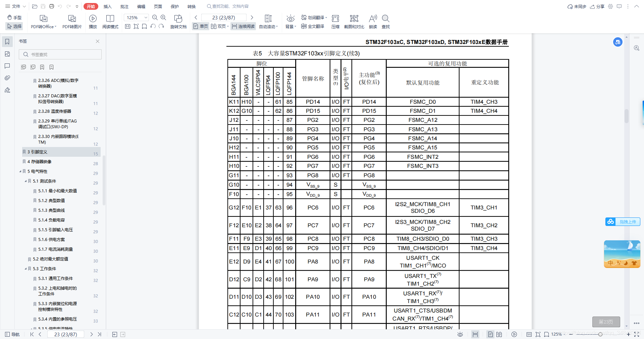Collapse bookmark 5.1 测试条件

click(x=25, y=181)
